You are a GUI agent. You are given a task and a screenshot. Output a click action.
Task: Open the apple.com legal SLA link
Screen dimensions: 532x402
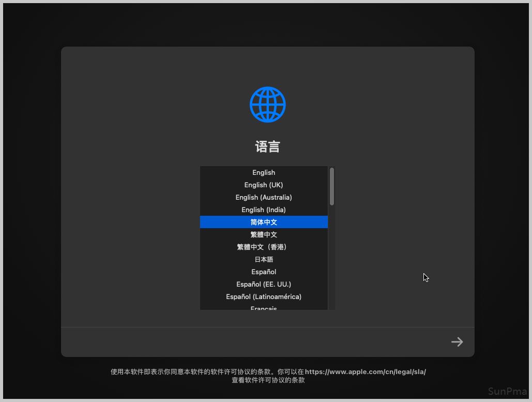coord(365,371)
